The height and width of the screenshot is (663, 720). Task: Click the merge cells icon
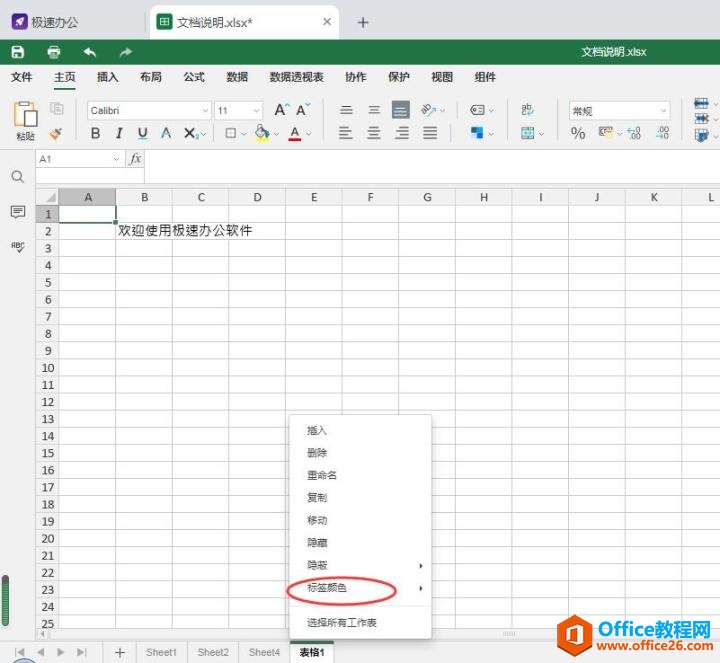pyautogui.click(x=527, y=133)
